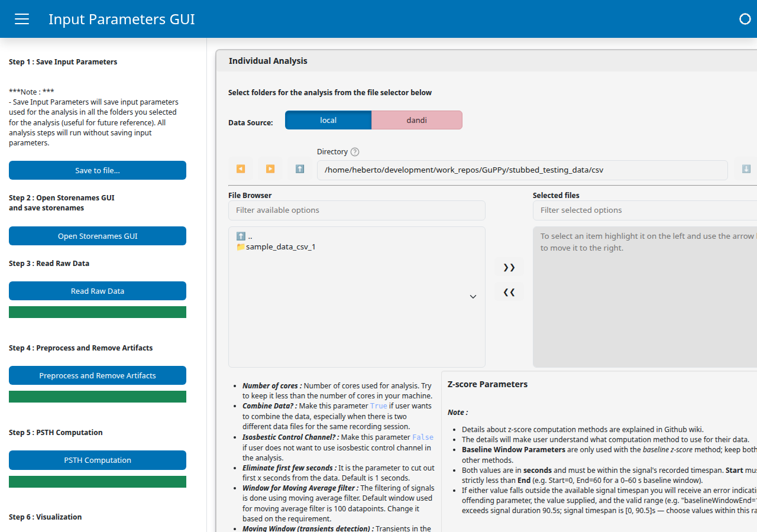757x532 pixels.
Task: Edit the Directory path field
Action: [x=522, y=170]
